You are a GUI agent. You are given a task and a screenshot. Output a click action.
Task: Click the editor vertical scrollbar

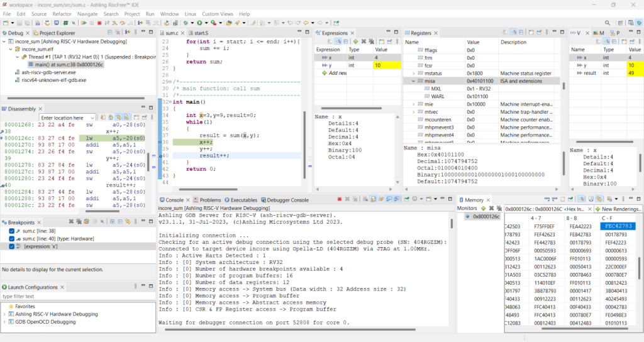[x=304, y=145]
